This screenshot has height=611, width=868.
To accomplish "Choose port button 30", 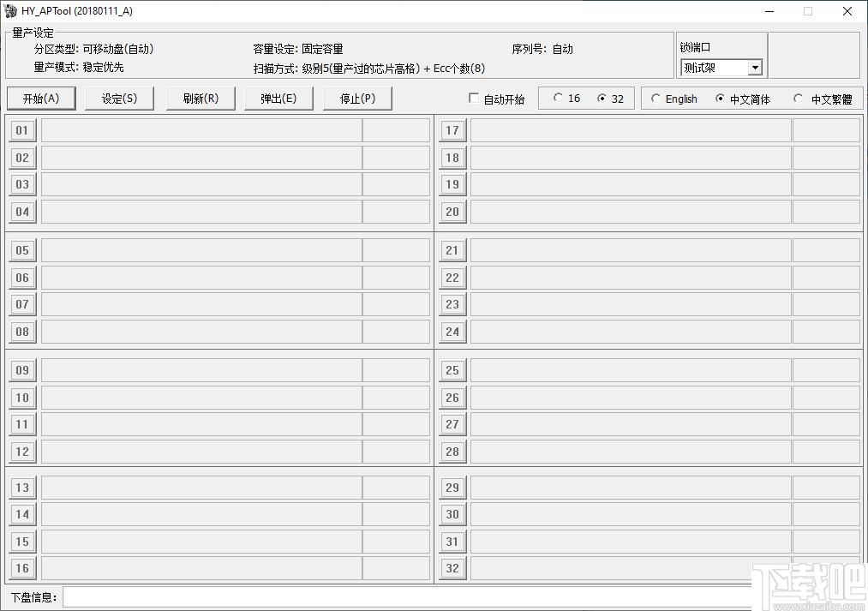I will 452,514.
